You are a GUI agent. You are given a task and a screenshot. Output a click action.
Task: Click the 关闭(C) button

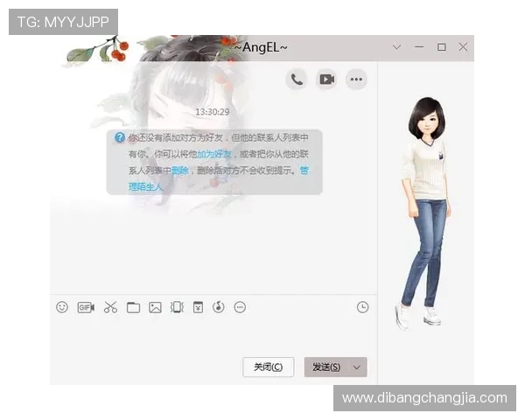[x=268, y=367]
